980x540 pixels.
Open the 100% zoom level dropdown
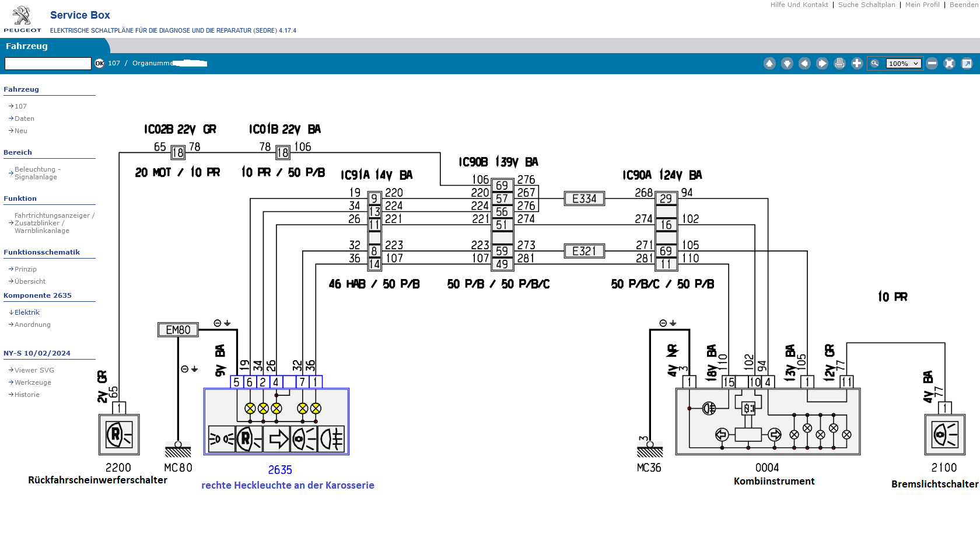coord(903,64)
